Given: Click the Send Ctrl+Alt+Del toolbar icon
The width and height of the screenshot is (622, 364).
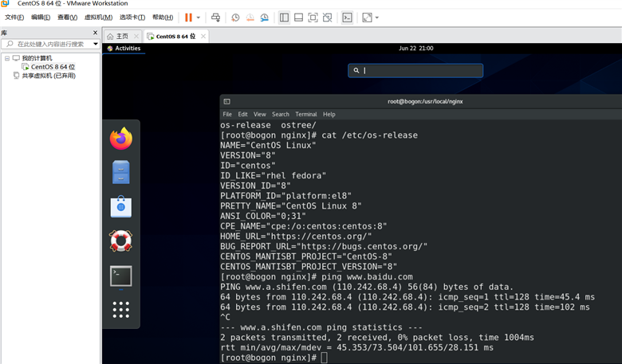Looking at the screenshot, I should [215, 18].
